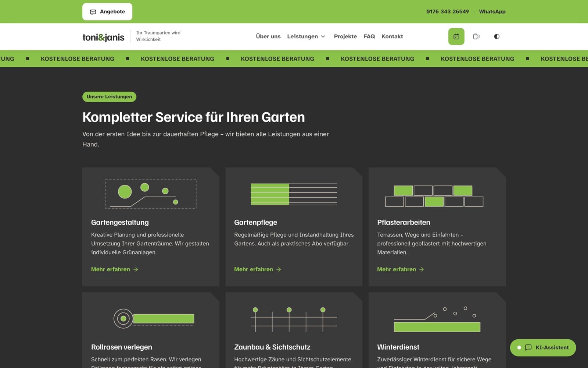The image size is (588, 368).
Task: Click the tagline Ihr Traumgarten wird Wirklichkeit
Action: (x=158, y=36)
